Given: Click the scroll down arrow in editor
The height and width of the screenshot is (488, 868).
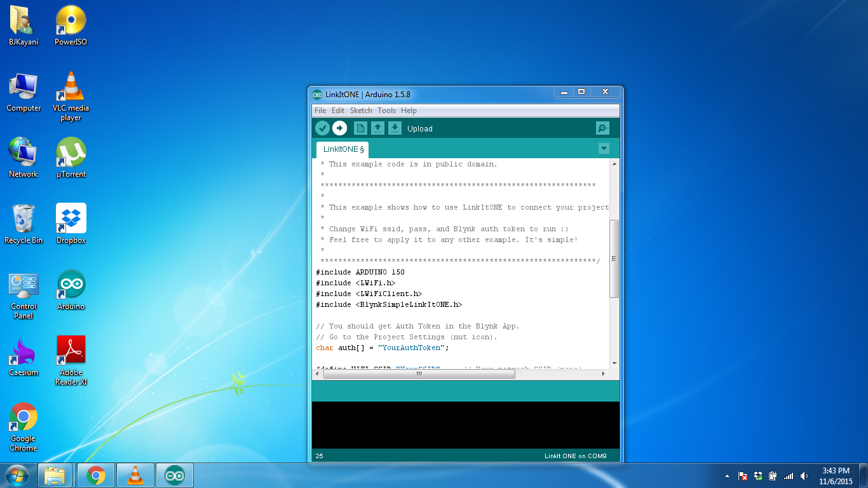Looking at the screenshot, I should pos(614,363).
